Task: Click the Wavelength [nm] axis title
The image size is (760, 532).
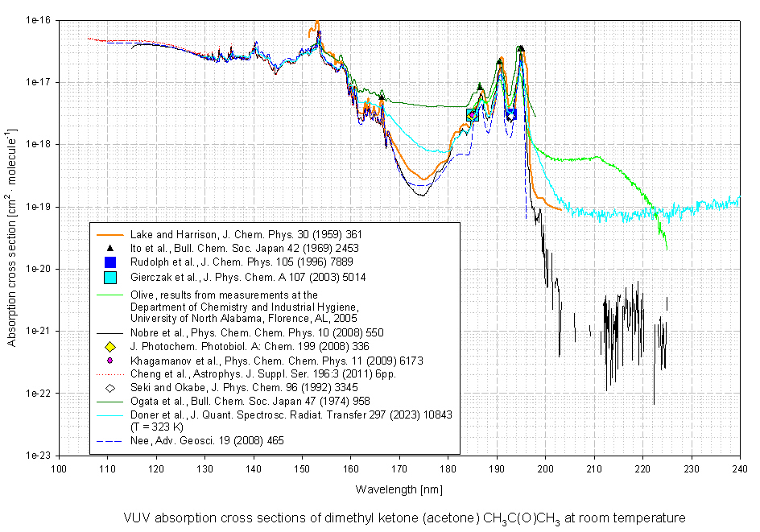Action: [x=399, y=489]
